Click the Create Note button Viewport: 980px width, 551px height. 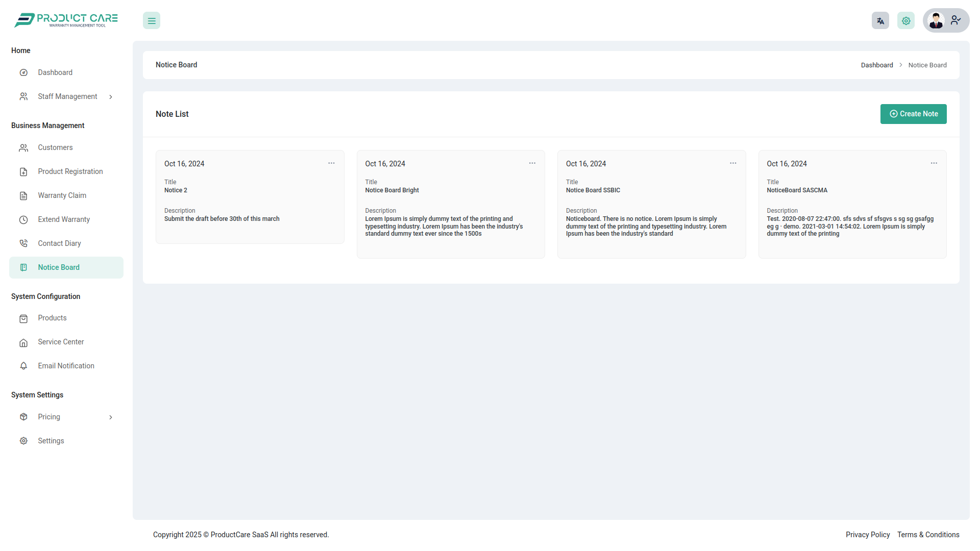[913, 114]
